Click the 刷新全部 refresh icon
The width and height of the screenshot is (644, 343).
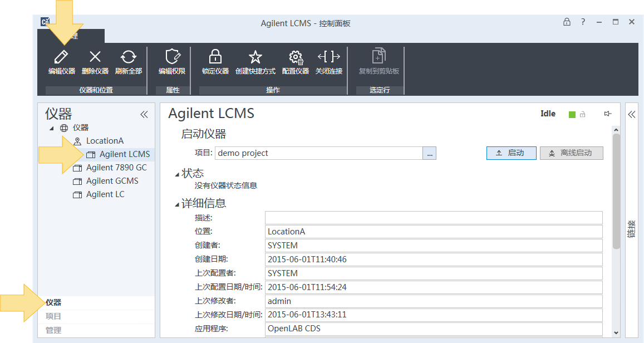[x=128, y=57]
